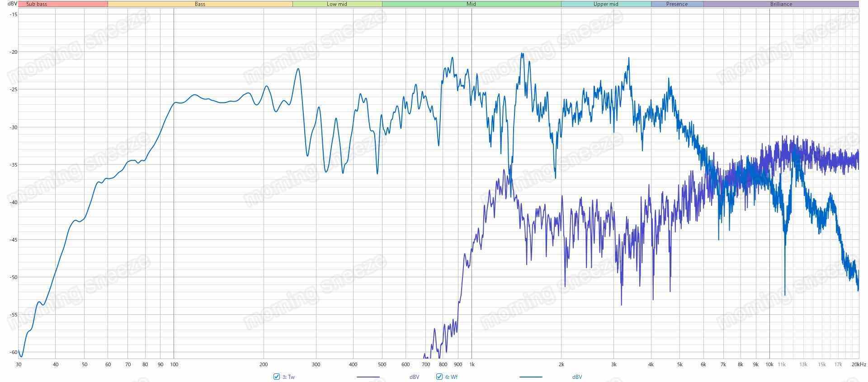This screenshot has width=868, height=382.
Task: Click the dBV axis unit label at top left
Action: 12,4
